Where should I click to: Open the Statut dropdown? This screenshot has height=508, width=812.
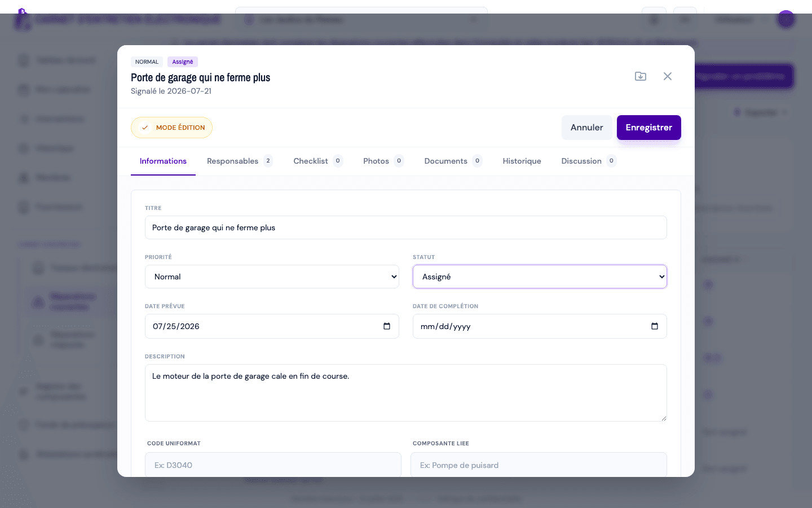(540, 277)
